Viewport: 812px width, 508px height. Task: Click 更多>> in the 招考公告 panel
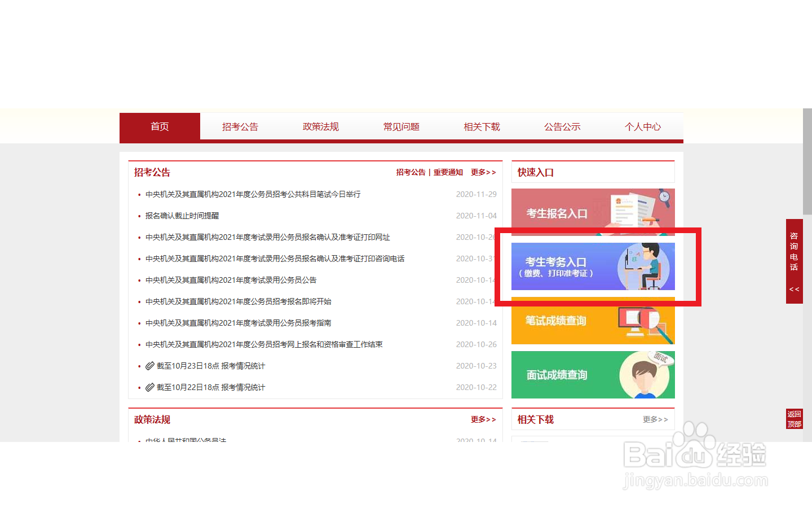483,172
